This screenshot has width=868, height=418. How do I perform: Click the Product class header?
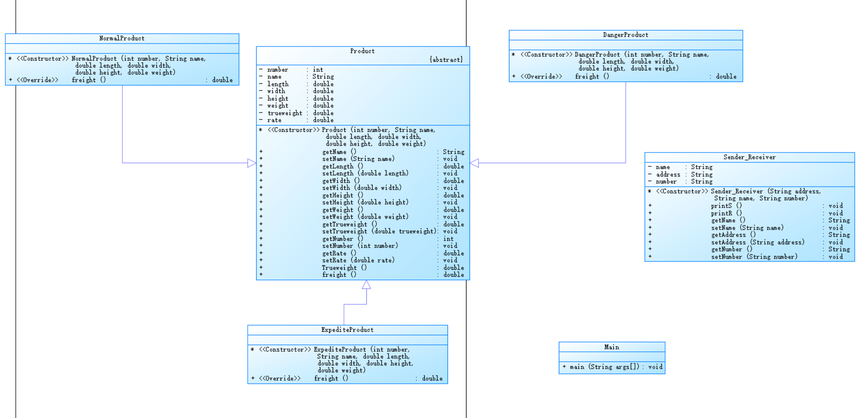362,51
